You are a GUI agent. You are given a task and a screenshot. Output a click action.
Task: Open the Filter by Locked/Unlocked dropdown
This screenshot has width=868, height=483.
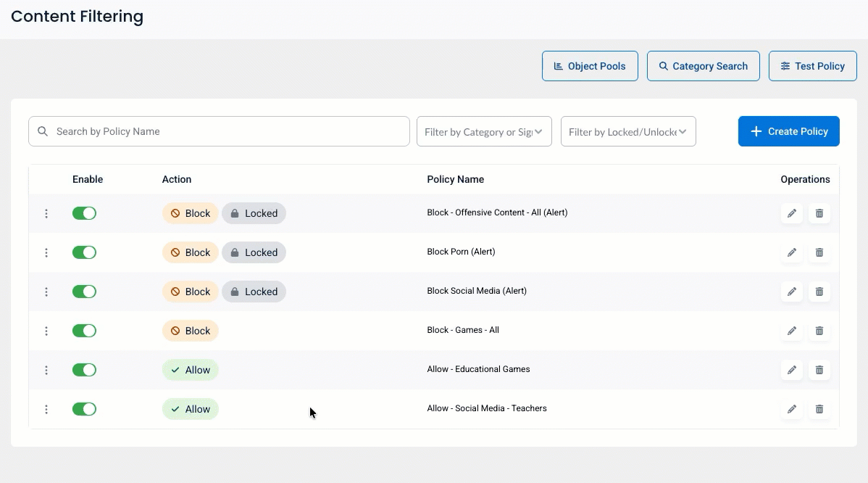(x=628, y=132)
